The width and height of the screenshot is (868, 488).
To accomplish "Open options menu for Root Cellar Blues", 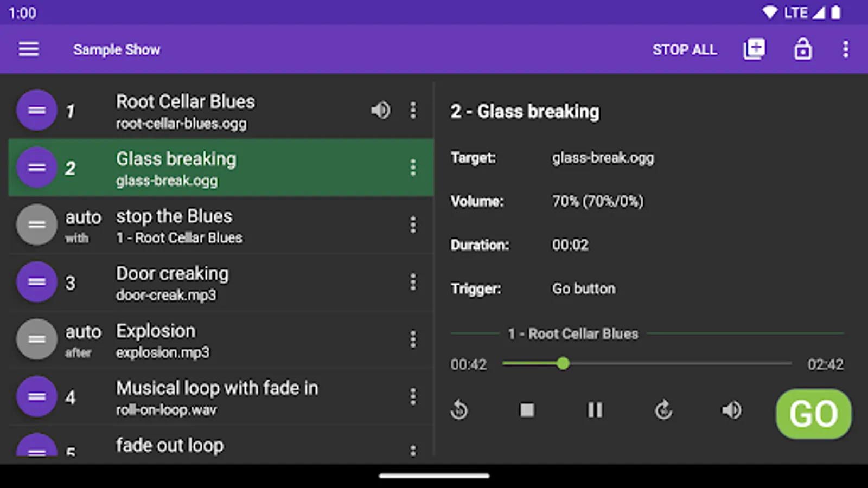I will (413, 110).
